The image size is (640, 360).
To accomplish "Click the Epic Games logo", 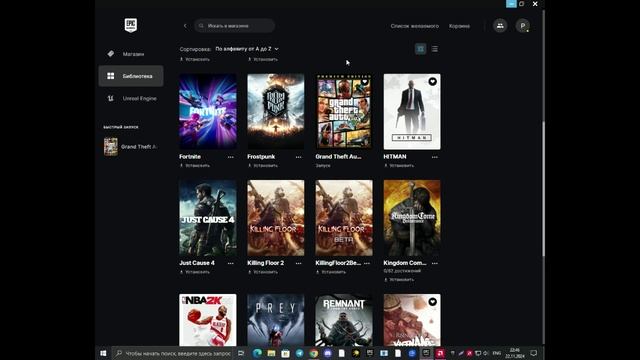I will [131, 25].
